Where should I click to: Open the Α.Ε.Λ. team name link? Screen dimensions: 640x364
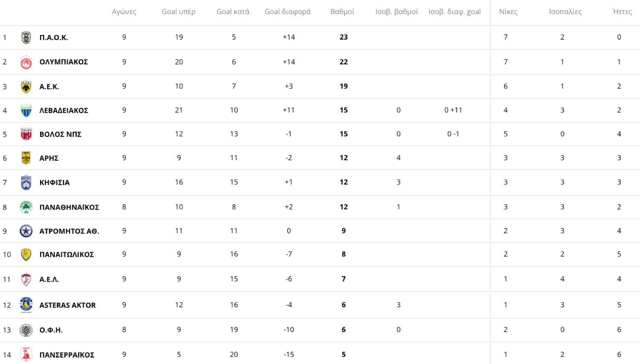tap(49, 279)
